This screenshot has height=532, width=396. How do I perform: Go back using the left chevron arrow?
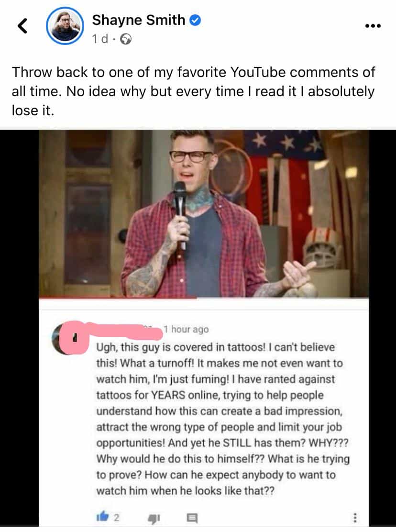click(x=22, y=26)
